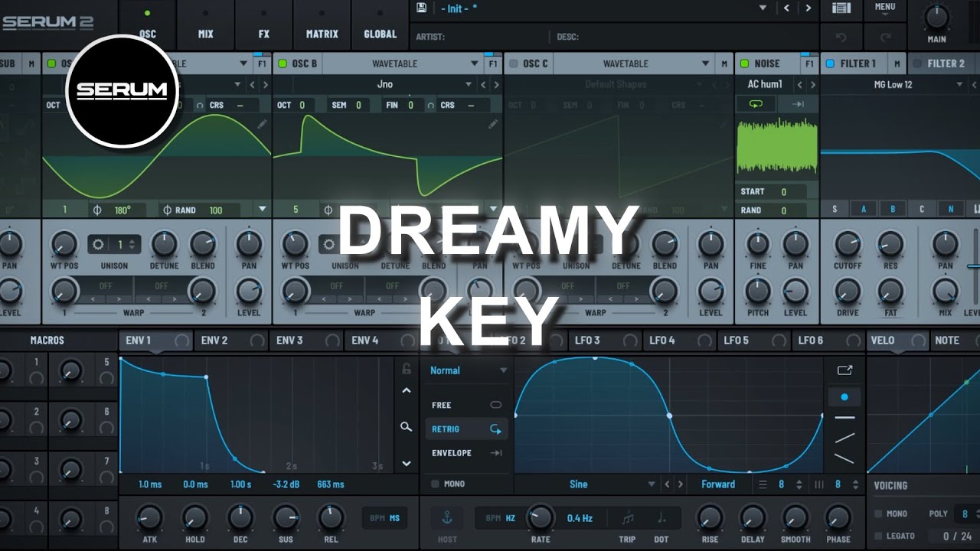Viewport: 980px width, 551px height.
Task: Click the OSC C M mute button
Action: pyautogui.click(x=724, y=64)
